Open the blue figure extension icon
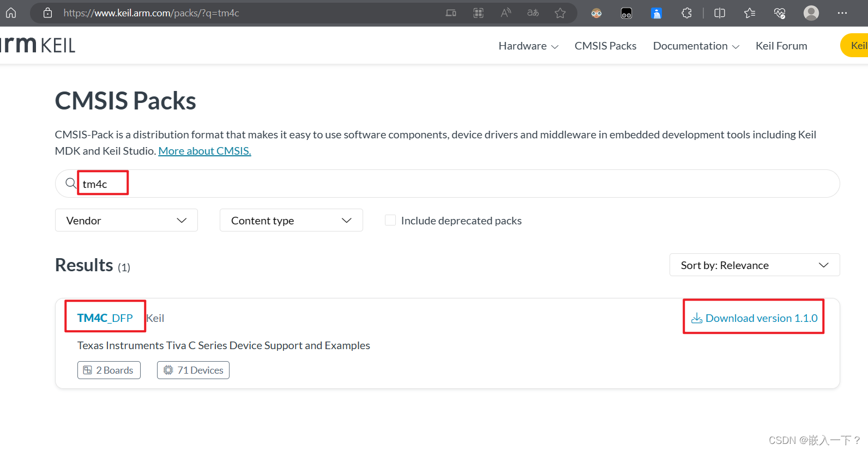This screenshot has height=451, width=868. click(656, 13)
